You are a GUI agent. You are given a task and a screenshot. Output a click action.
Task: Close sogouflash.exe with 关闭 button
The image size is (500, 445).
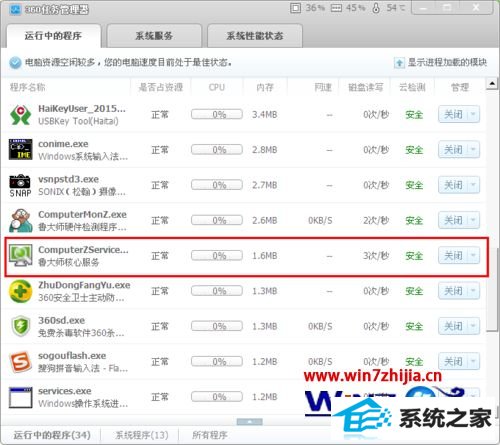pos(453,362)
